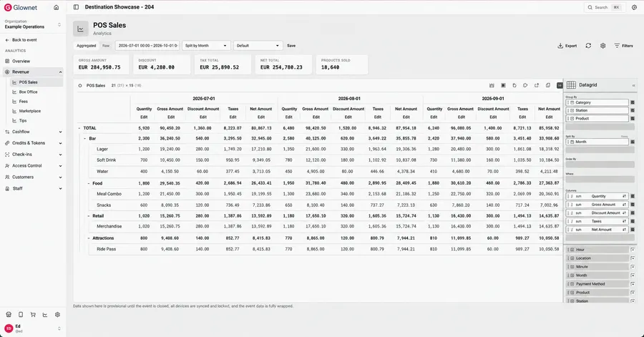Screen dimensions: 644x337
Task: Click the redo icon in datagrid toolbar
Action: click(x=525, y=85)
